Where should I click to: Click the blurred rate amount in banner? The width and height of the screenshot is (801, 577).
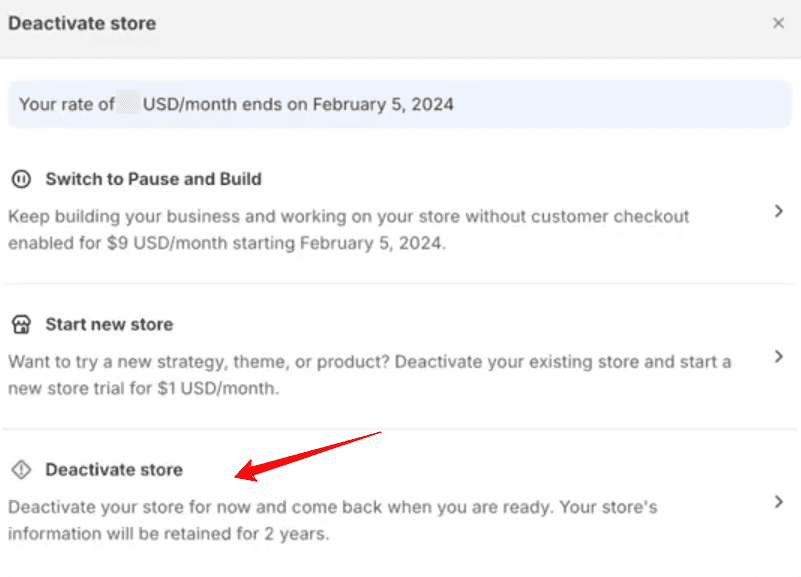click(x=128, y=103)
